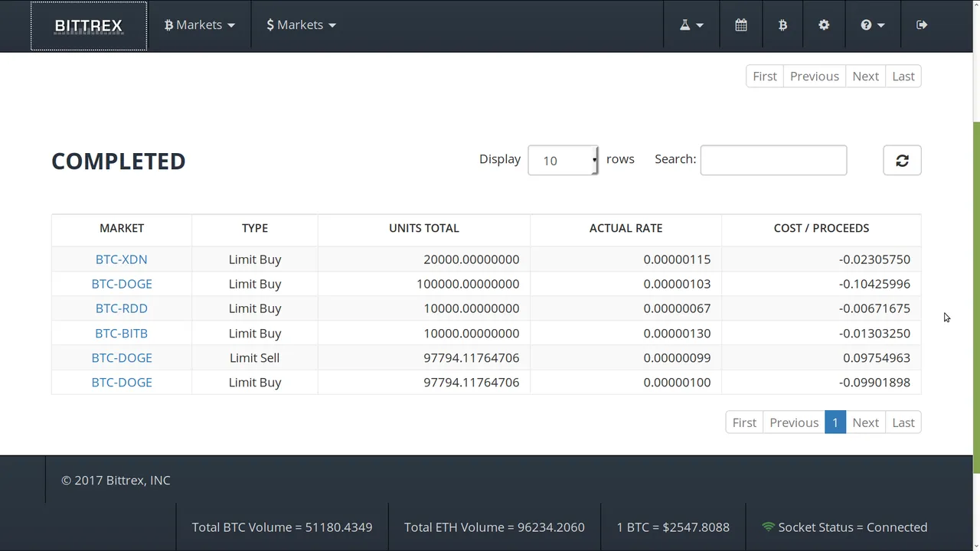Click the 0.00000130 rate cell

click(x=626, y=334)
